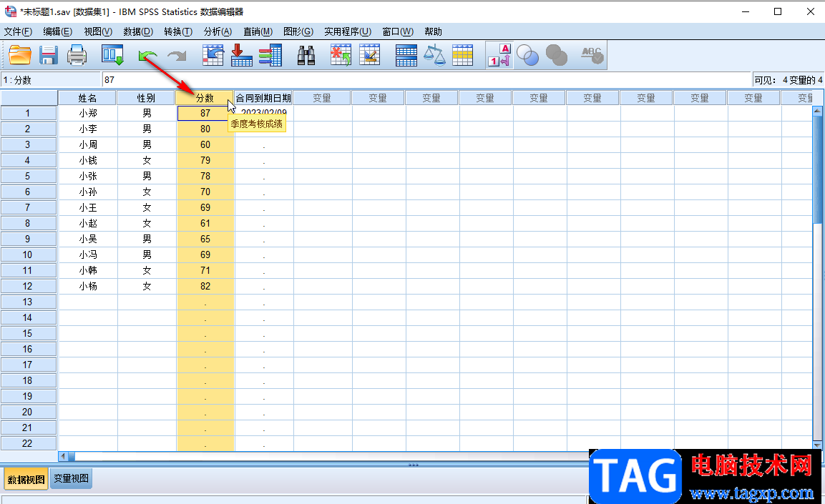This screenshot has width=825, height=504.
Task: Click the Go to variable icon
Action: point(242,55)
